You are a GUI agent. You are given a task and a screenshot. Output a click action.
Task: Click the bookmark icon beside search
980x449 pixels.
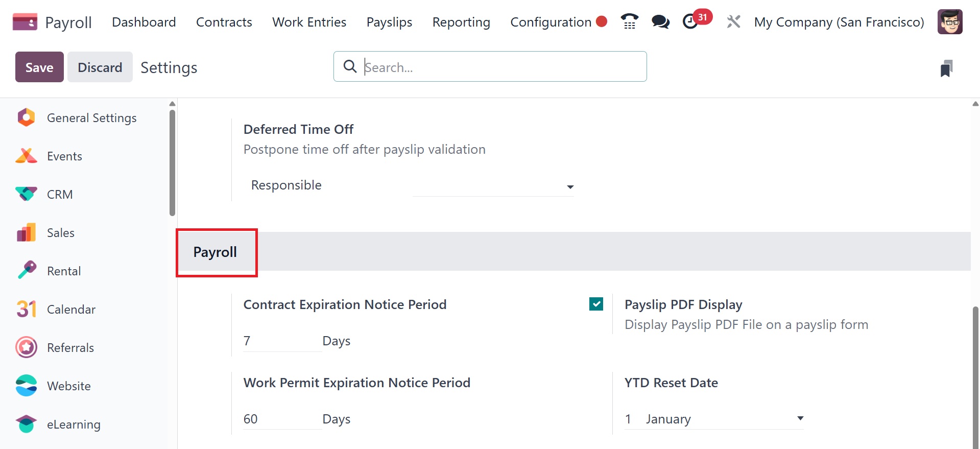click(x=946, y=68)
